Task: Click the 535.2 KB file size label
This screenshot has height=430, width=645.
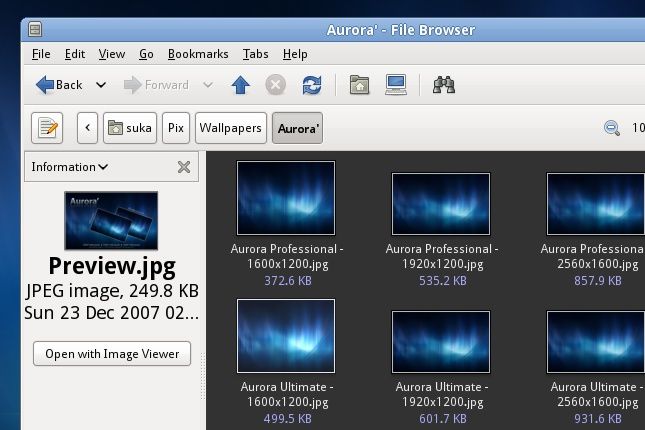Action: coord(443,281)
